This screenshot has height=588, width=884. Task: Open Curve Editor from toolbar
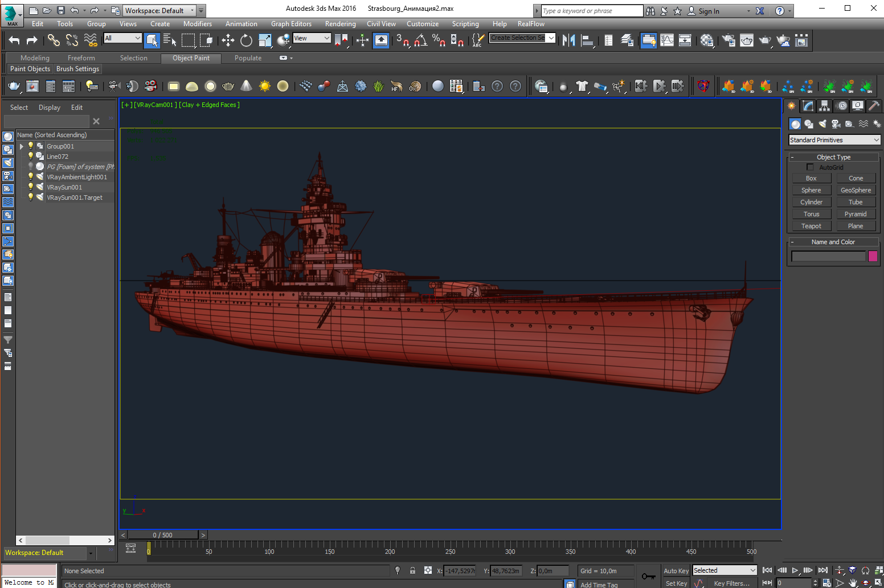pyautogui.click(x=667, y=40)
